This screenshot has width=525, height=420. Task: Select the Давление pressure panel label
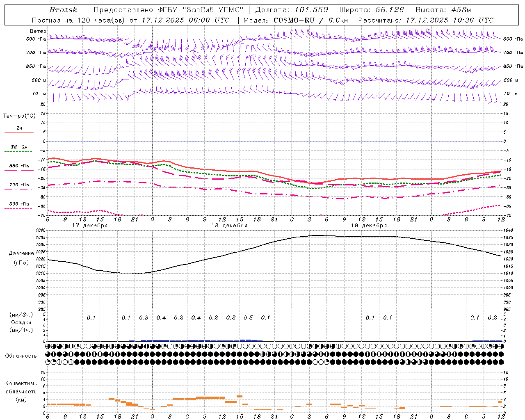pyautogui.click(x=21, y=253)
